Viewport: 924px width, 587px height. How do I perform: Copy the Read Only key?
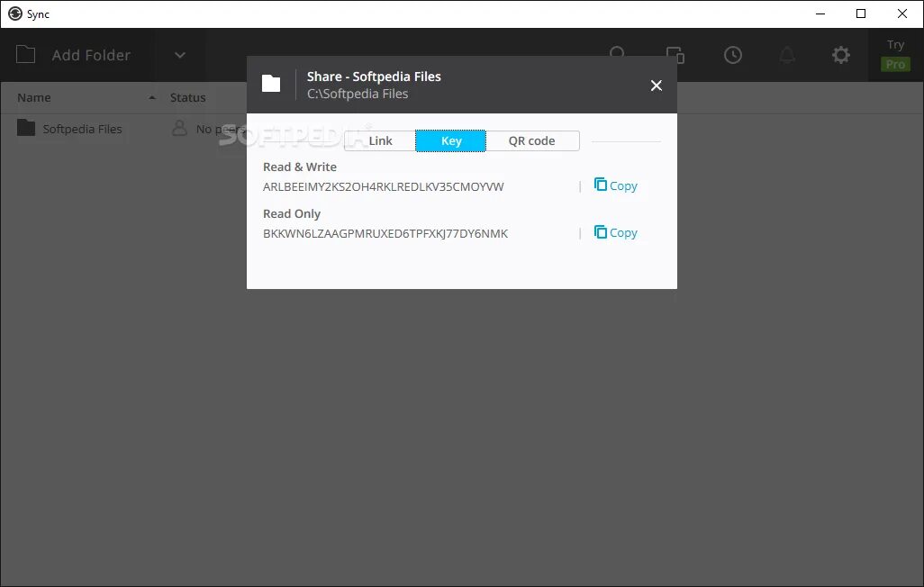click(x=615, y=233)
